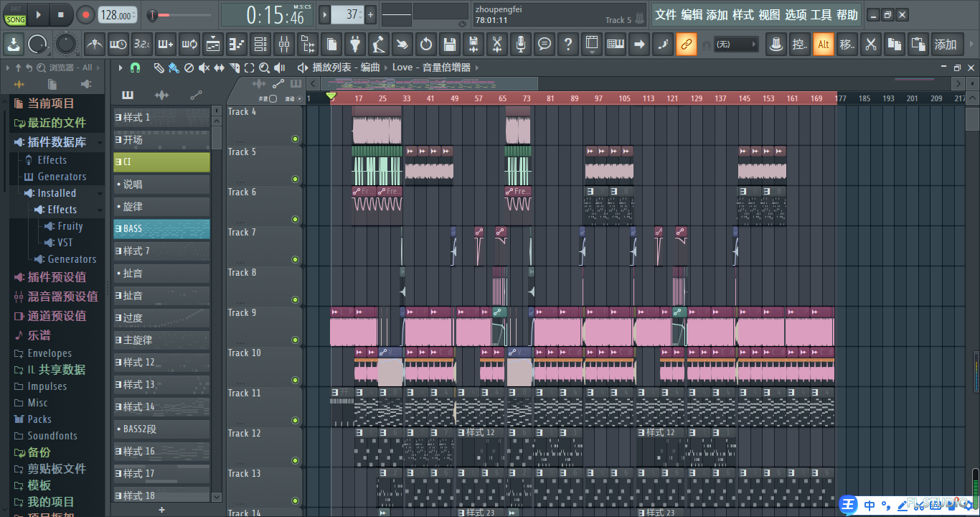This screenshot has width=980, height=517.
Task: Open audio editor scissors-wave icon
Action: tap(496, 45)
